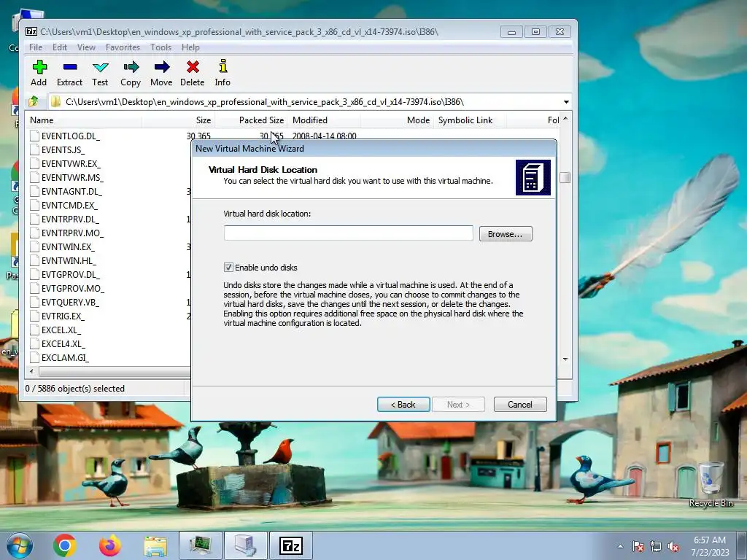This screenshot has width=747, height=560.
Task: Open the Favorites menu
Action: [x=123, y=47]
